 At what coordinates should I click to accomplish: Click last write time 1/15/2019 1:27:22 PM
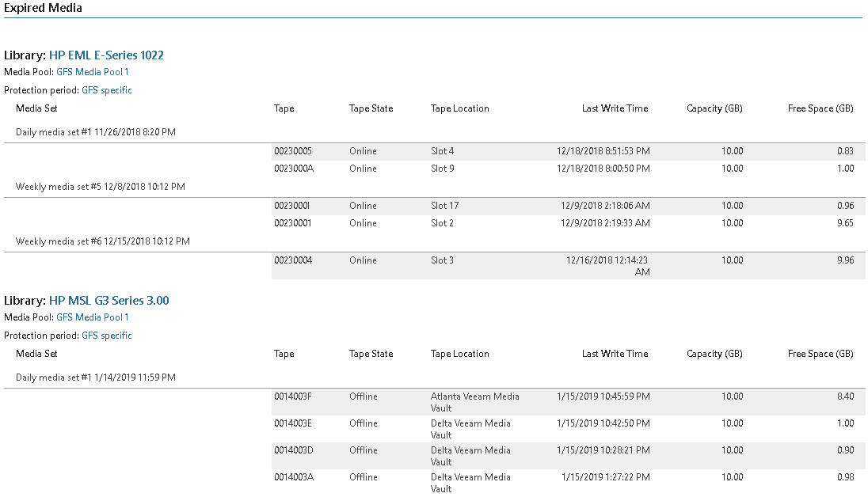[x=606, y=477]
